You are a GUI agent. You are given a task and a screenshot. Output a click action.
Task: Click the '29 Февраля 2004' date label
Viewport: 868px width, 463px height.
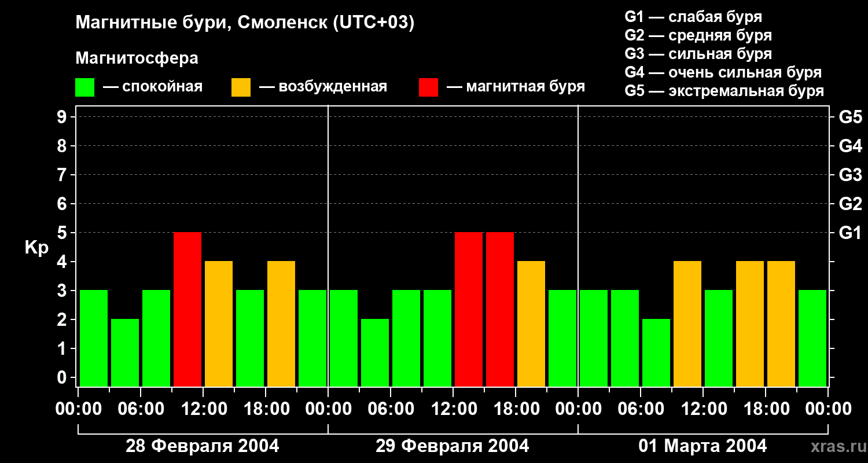tap(453, 446)
